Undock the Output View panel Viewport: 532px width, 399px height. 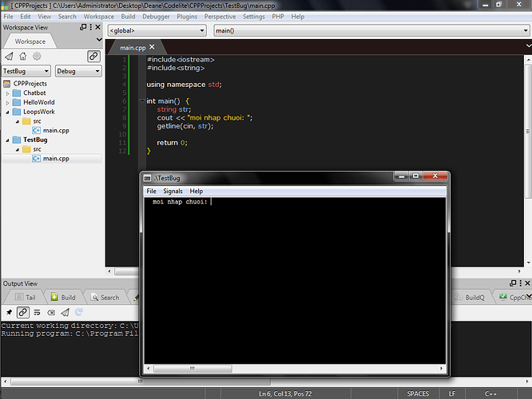point(513,282)
